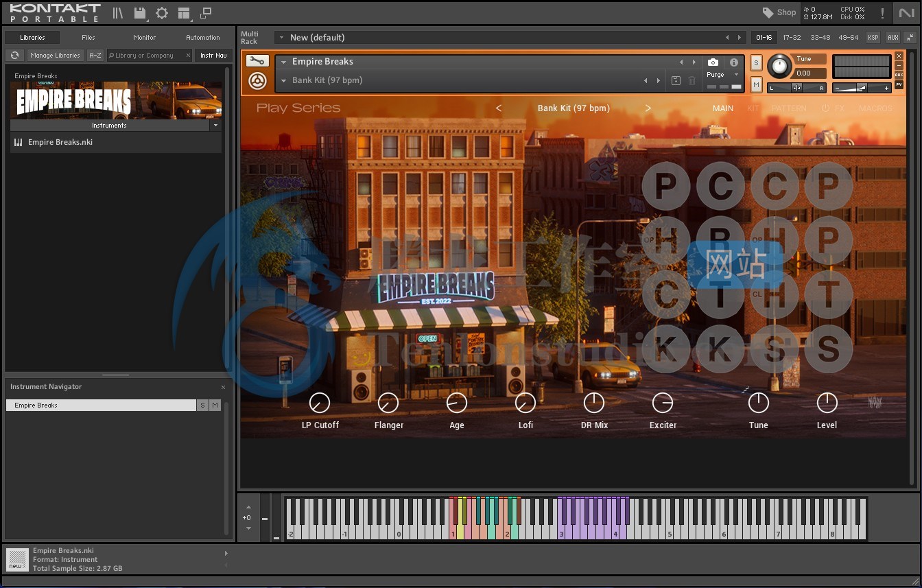Viewport: 922px width, 588px height.
Task: Open the PATTERN page tab
Action: (x=789, y=108)
